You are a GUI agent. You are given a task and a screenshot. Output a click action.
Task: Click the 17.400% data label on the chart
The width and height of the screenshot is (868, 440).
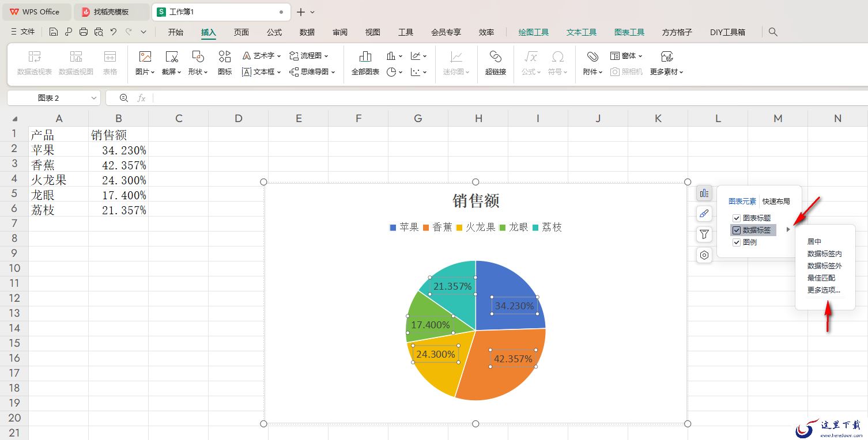click(x=430, y=325)
